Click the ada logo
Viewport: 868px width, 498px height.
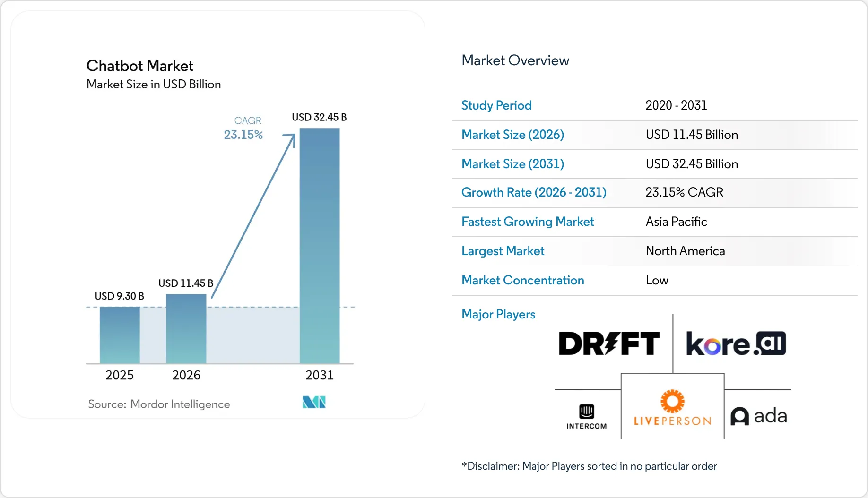(759, 416)
